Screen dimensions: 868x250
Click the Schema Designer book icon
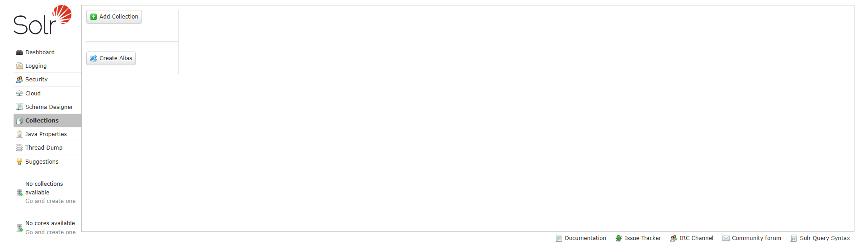pyautogui.click(x=19, y=107)
